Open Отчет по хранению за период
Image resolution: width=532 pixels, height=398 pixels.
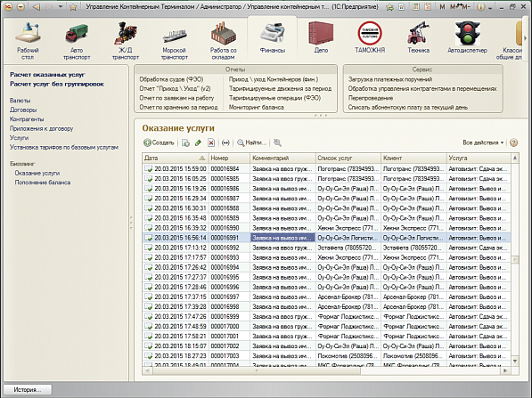pyautogui.click(x=178, y=107)
